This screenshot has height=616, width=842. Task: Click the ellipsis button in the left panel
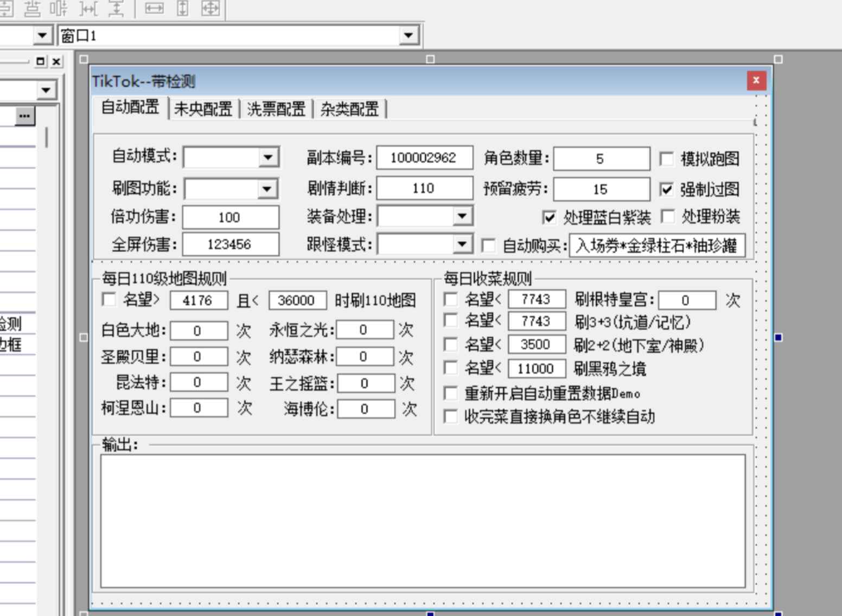coord(24,116)
